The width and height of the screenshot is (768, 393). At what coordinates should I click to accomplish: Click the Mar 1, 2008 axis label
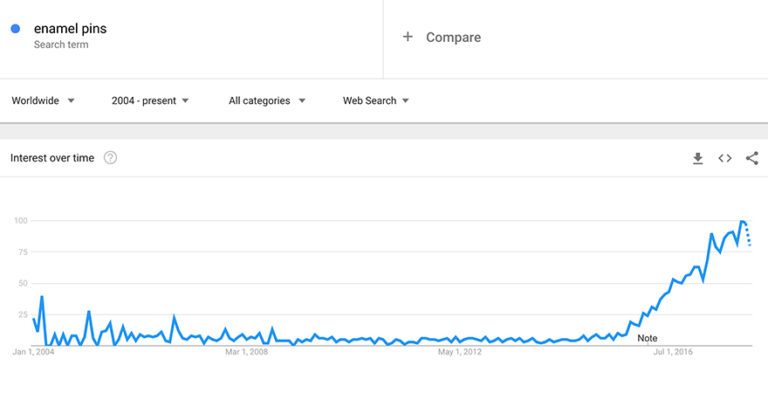(246, 352)
